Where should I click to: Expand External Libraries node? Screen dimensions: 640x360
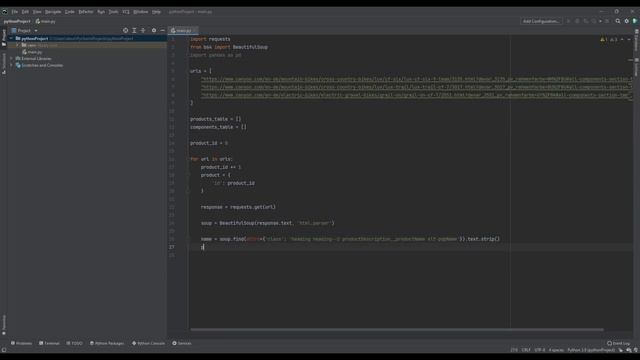click(x=11, y=59)
